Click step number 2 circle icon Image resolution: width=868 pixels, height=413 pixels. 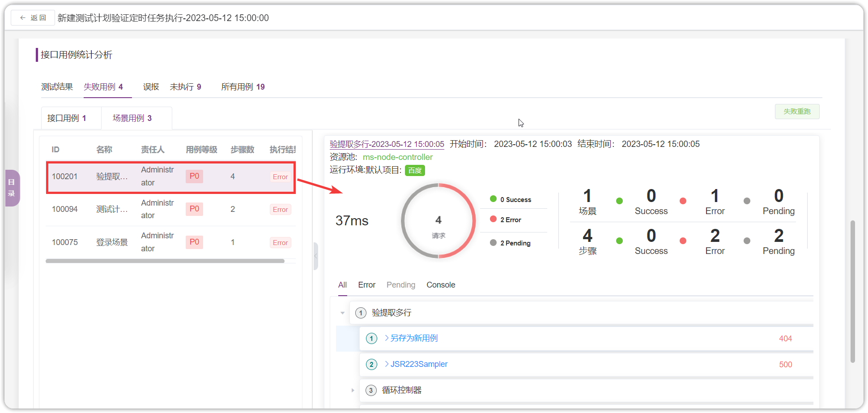pyautogui.click(x=371, y=364)
